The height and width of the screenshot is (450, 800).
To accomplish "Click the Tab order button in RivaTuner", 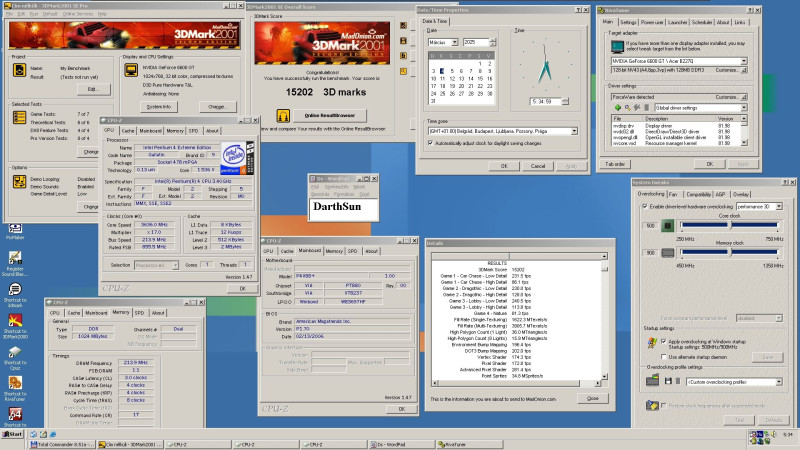I will pyautogui.click(x=614, y=164).
